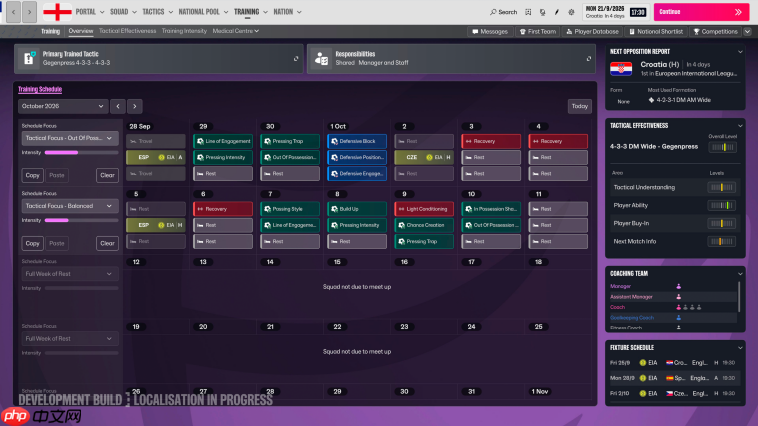Screen dimensions: 758x426
Task: Go to next month in schedule
Action: (x=134, y=106)
